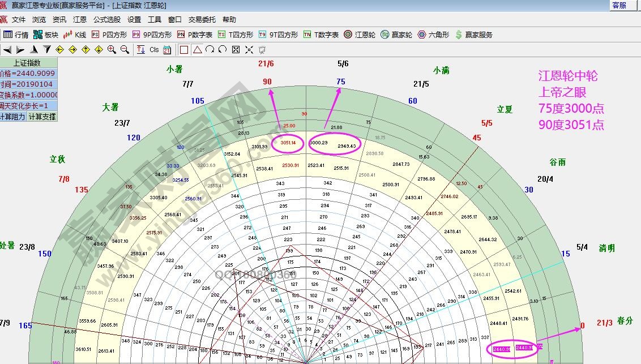This screenshot has height=364, width=641.
Task: Open the 六角形 hexagon chart tool
Action: point(430,35)
